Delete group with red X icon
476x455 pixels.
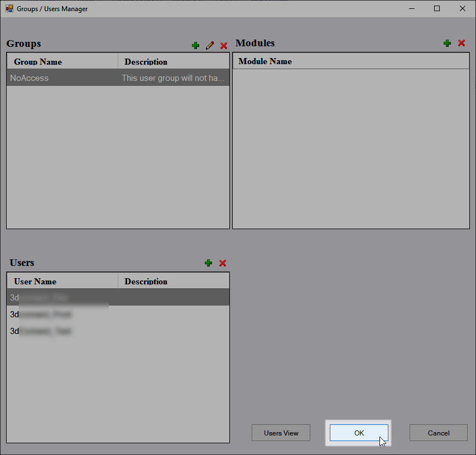point(224,46)
